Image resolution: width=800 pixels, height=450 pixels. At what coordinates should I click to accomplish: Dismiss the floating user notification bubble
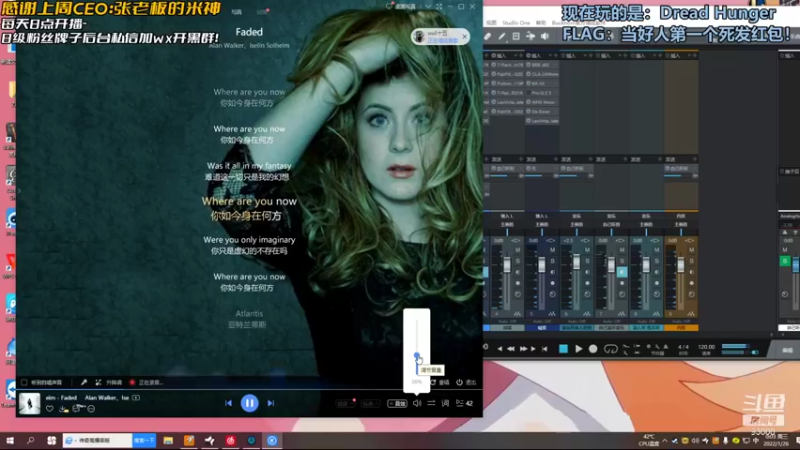pos(464,36)
